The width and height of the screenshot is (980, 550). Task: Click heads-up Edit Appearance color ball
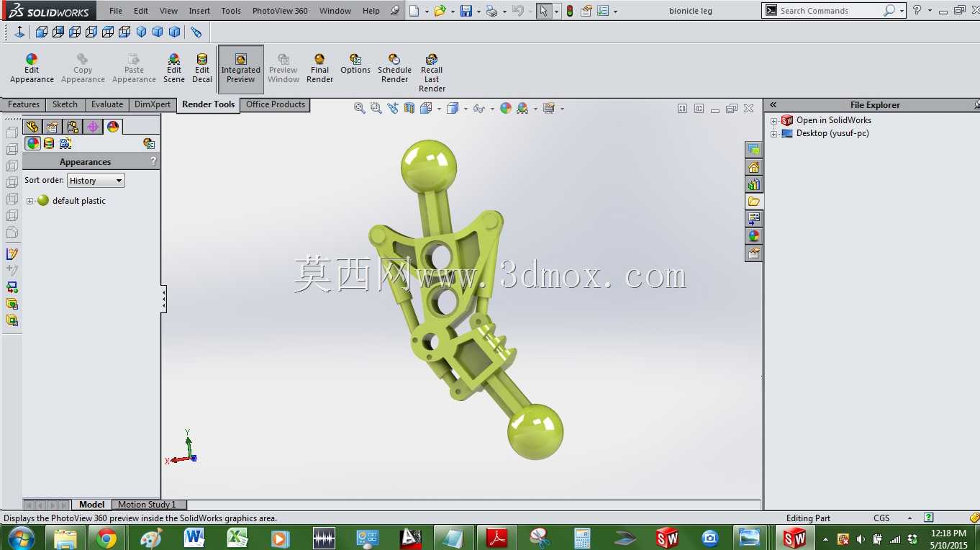(x=506, y=108)
